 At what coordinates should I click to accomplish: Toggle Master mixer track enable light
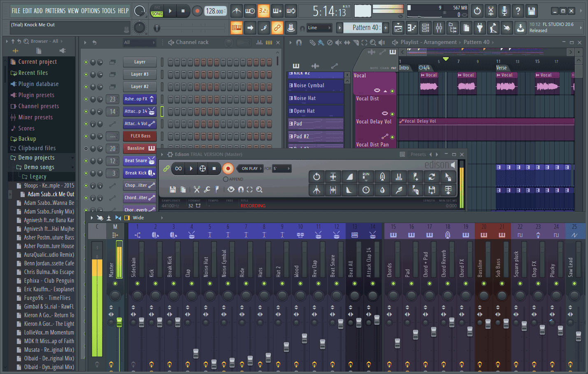[115, 283]
